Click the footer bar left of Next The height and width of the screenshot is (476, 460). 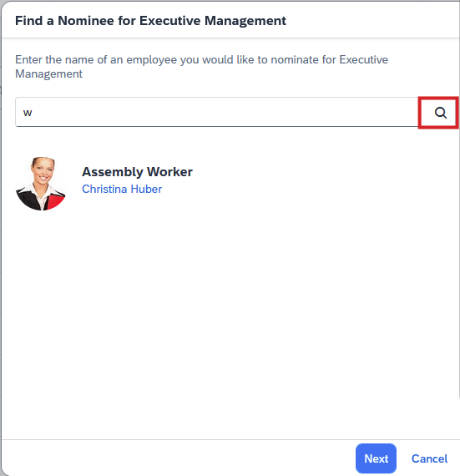tap(179, 458)
